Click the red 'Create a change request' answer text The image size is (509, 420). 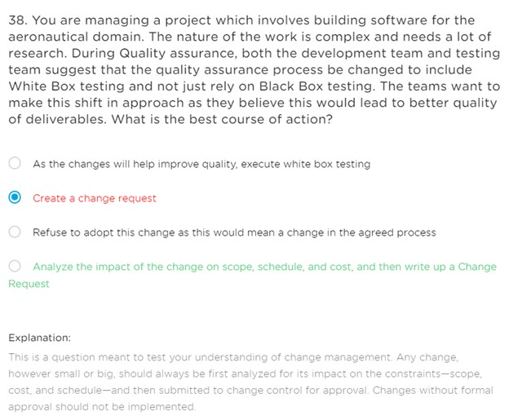95,198
